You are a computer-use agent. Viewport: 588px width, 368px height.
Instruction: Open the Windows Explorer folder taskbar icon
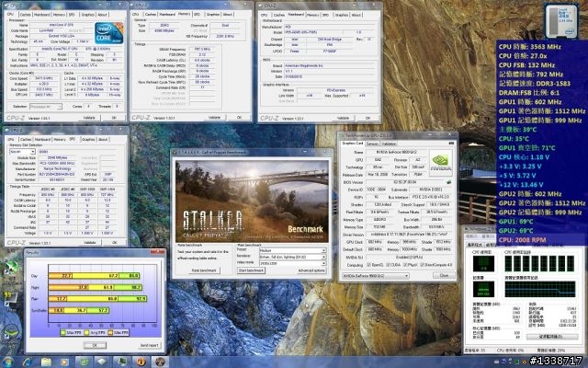click(46, 362)
